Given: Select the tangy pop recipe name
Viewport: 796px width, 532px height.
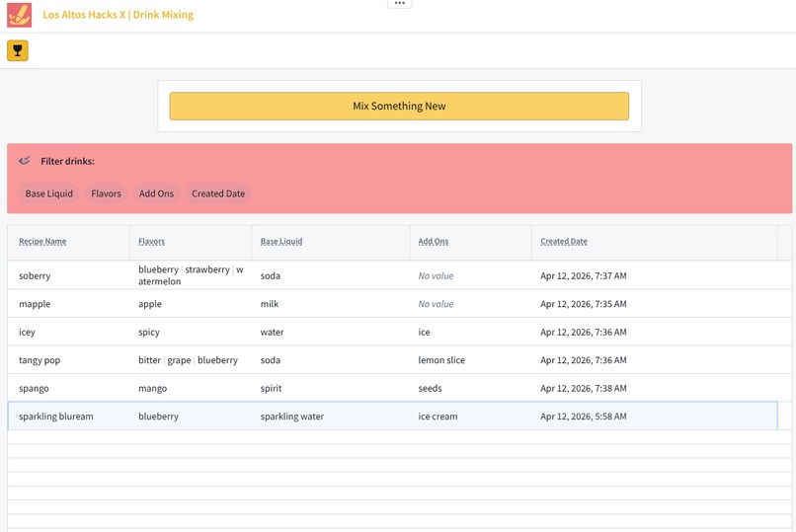Looking at the screenshot, I should [x=40, y=360].
